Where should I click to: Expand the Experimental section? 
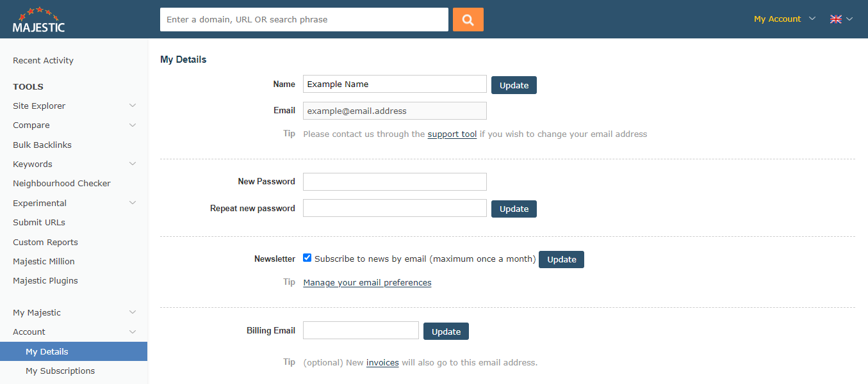(39, 203)
